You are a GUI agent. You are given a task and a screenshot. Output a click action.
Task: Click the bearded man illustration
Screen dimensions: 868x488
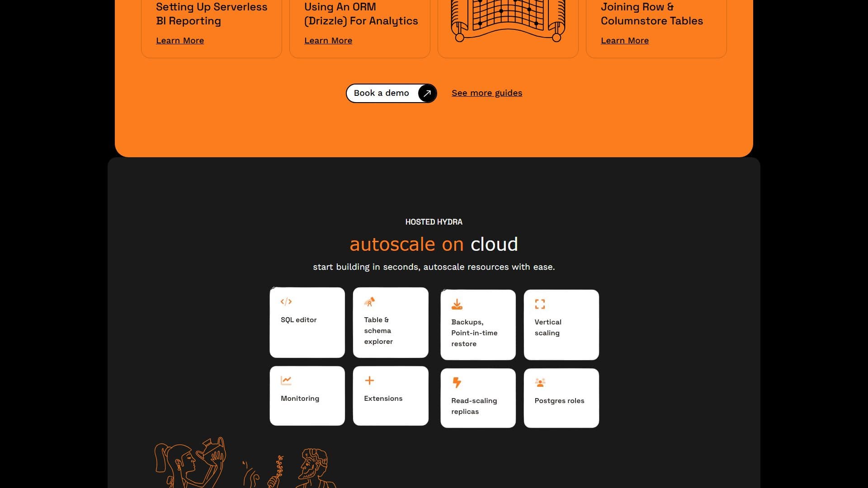click(316, 468)
